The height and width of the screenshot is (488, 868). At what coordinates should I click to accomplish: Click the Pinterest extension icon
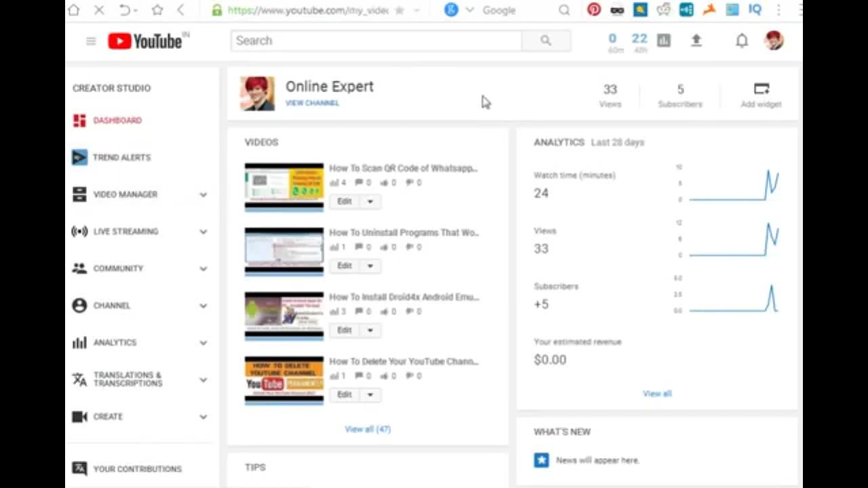click(x=594, y=9)
